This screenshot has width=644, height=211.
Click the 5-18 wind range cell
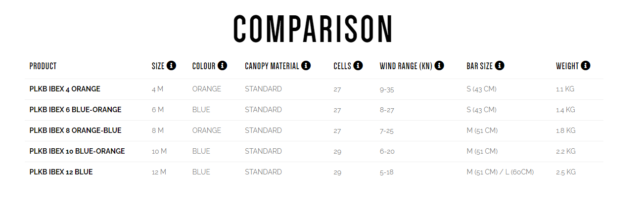click(x=387, y=172)
